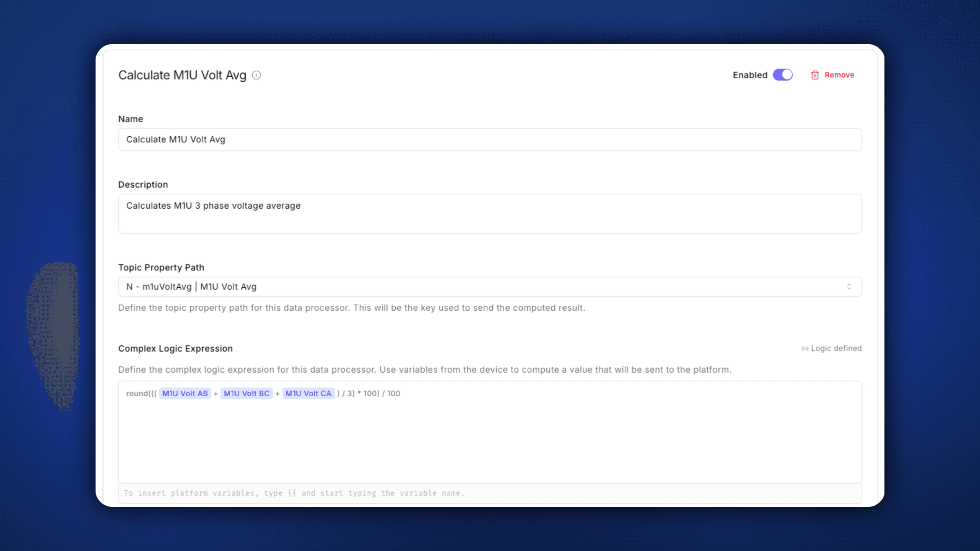This screenshot has height=551, width=980.
Task: Click the link icon next to Logic defined
Action: [804, 349]
